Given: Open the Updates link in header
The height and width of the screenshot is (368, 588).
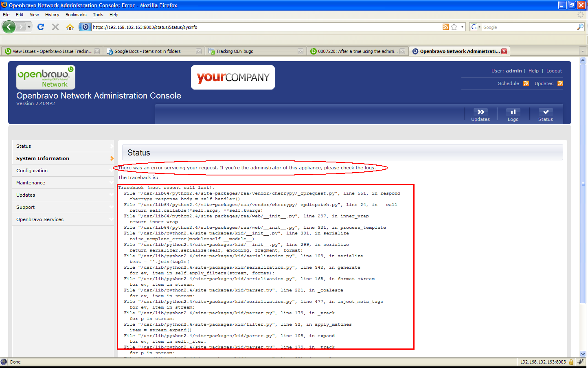Looking at the screenshot, I should point(544,83).
